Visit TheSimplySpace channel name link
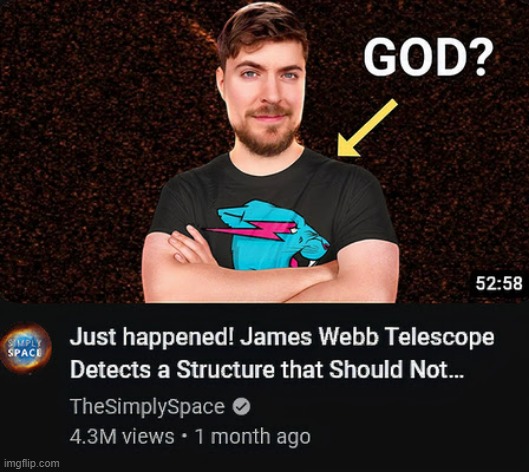 click(147, 407)
